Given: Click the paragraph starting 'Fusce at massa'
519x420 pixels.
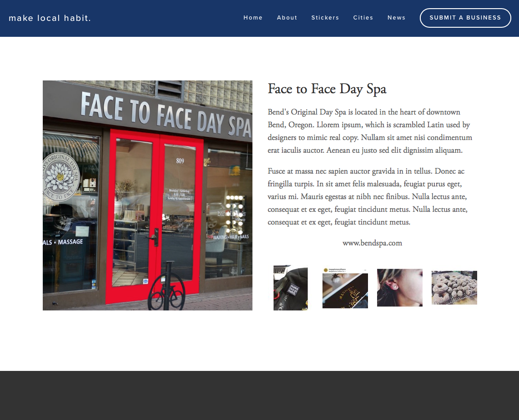Looking at the screenshot, I should [x=368, y=196].
